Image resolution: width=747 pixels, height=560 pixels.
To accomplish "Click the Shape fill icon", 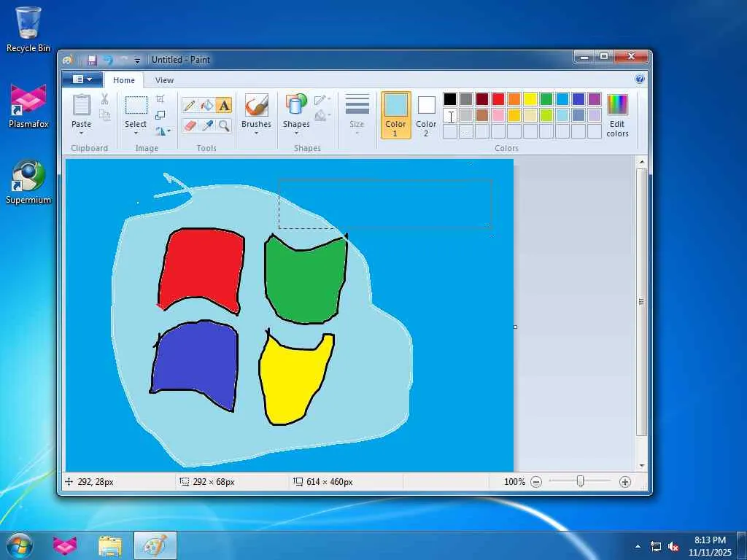I will (x=320, y=114).
